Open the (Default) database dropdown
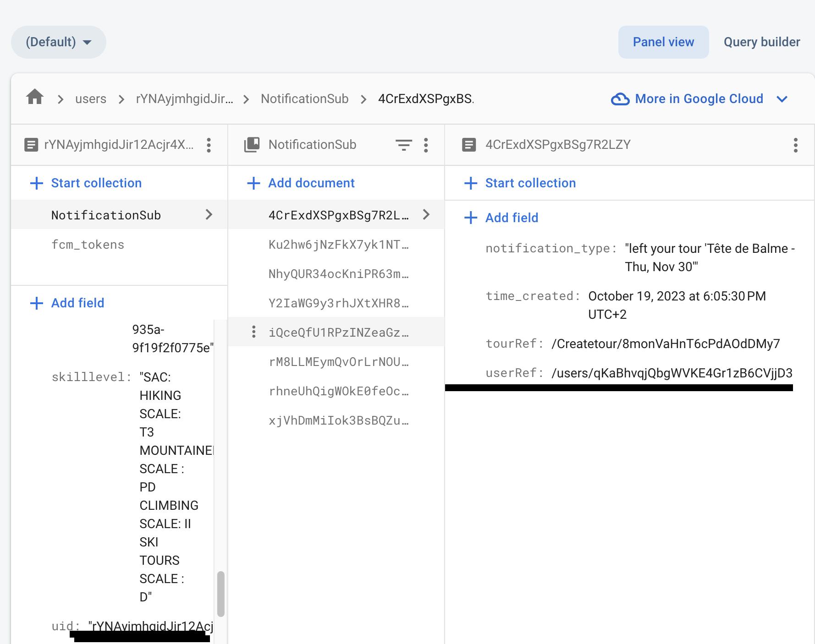Viewport: 815px width, 644px height. tap(59, 42)
